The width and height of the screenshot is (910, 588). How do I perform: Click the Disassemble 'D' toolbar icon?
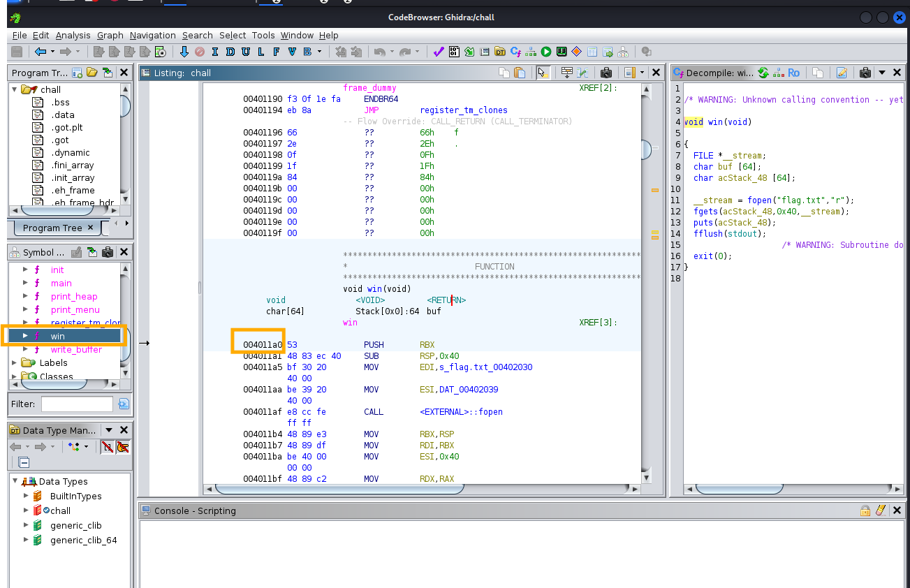coord(230,52)
